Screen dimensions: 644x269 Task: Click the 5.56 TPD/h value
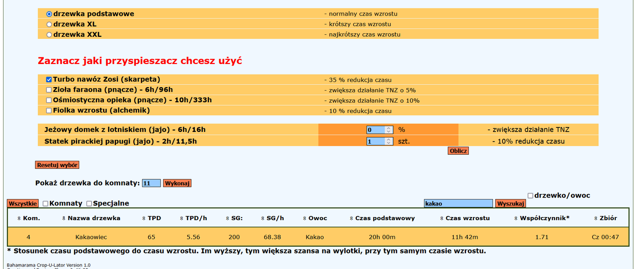(193, 237)
